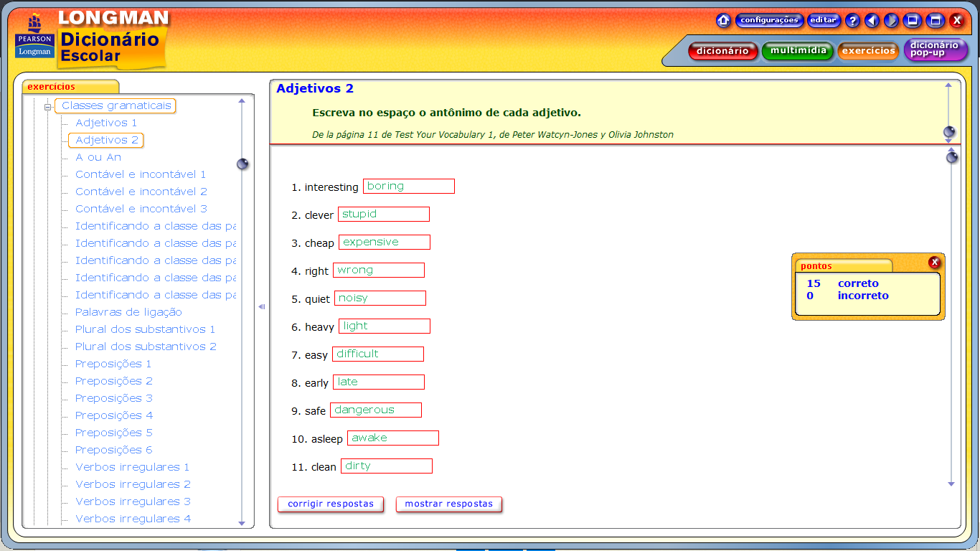Click the instructions header scrollbar knob

949,132
